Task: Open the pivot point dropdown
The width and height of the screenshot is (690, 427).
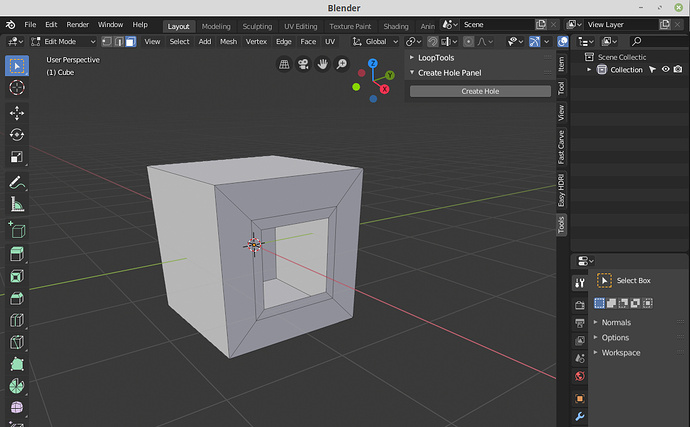Action: click(413, 41)
